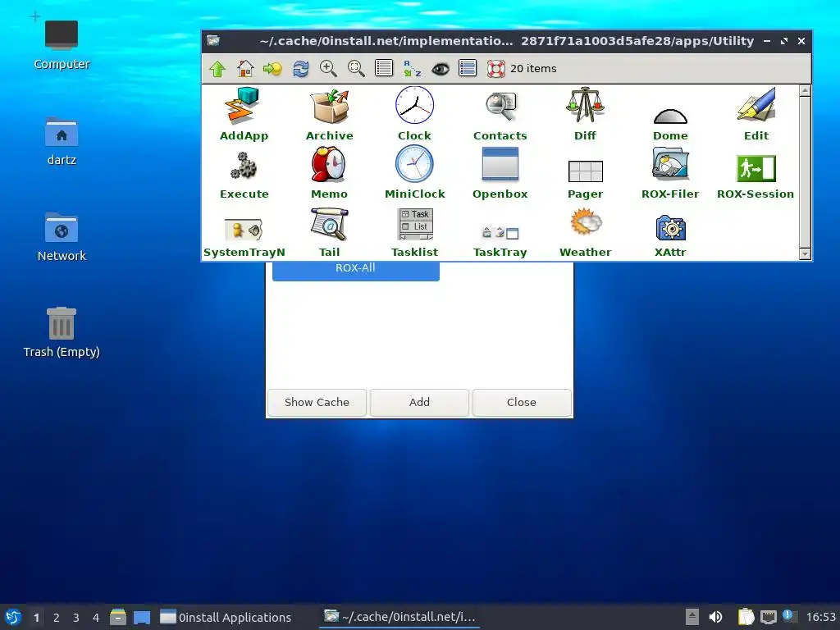Click the network tray icon

pos(768,617)
